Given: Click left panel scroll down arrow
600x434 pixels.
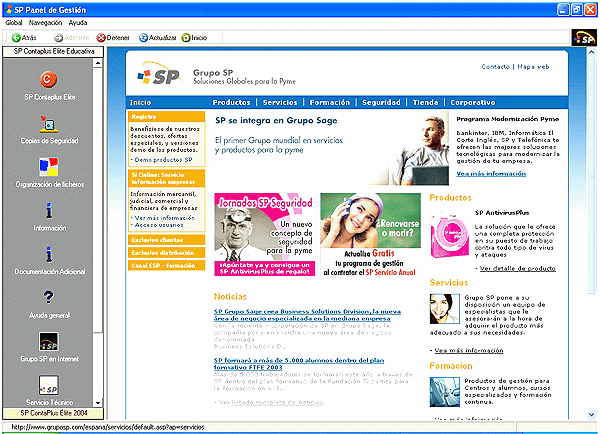Looking at the screenshot, I should click(98, 403).
